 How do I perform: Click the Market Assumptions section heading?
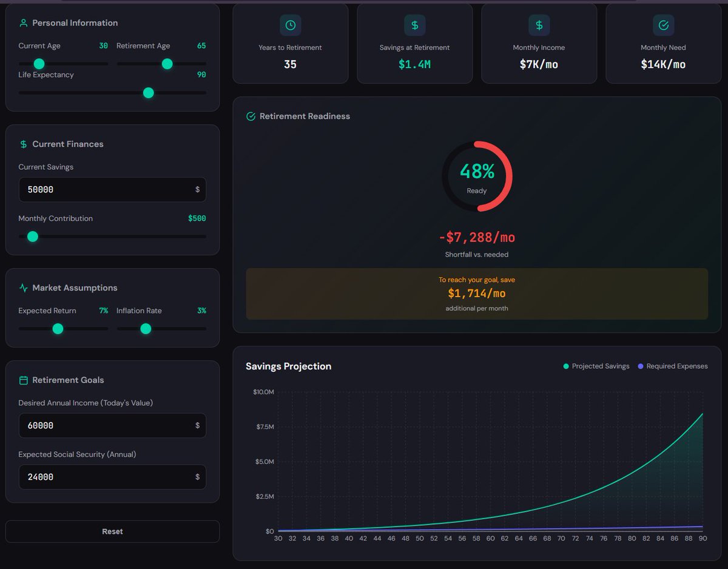click(75, 288)
